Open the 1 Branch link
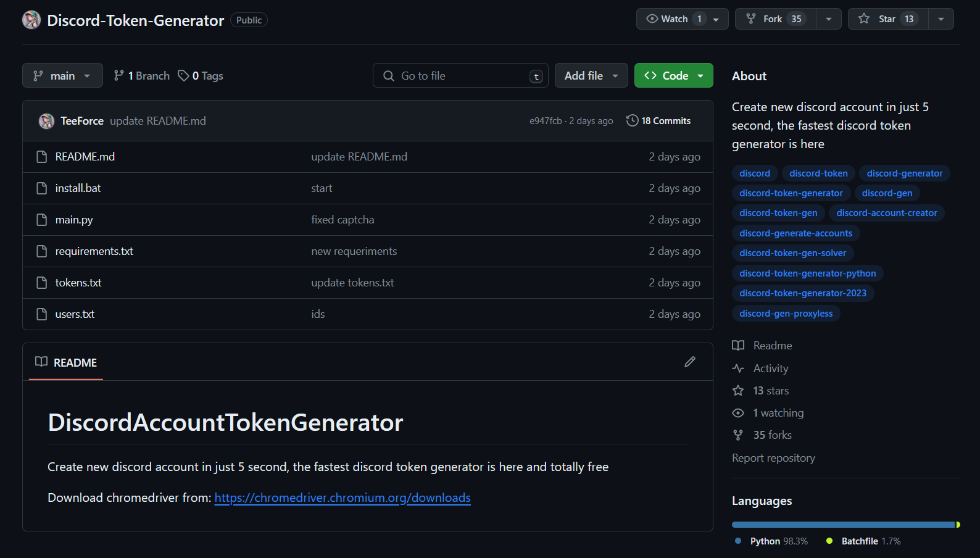The height and width of the screenshot is (558, 980). tap(142, 75)
